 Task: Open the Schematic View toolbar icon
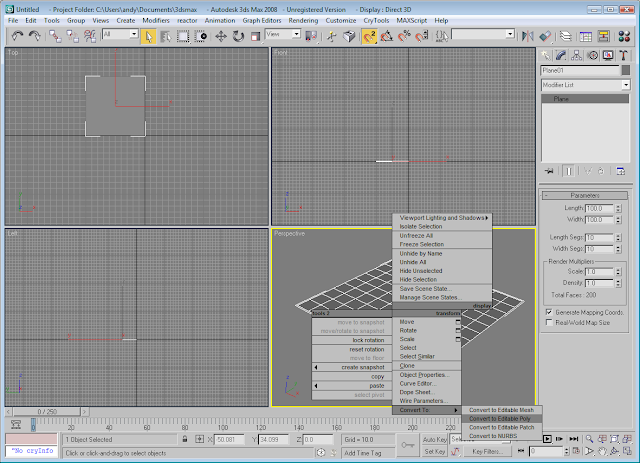pyautogui.click(x=603, y=36)
